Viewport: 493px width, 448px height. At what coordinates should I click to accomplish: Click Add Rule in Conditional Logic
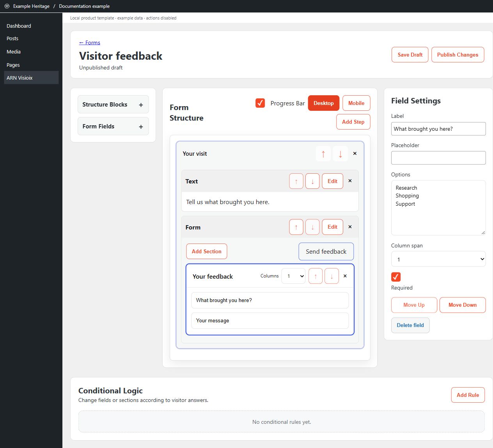point(468,395)
